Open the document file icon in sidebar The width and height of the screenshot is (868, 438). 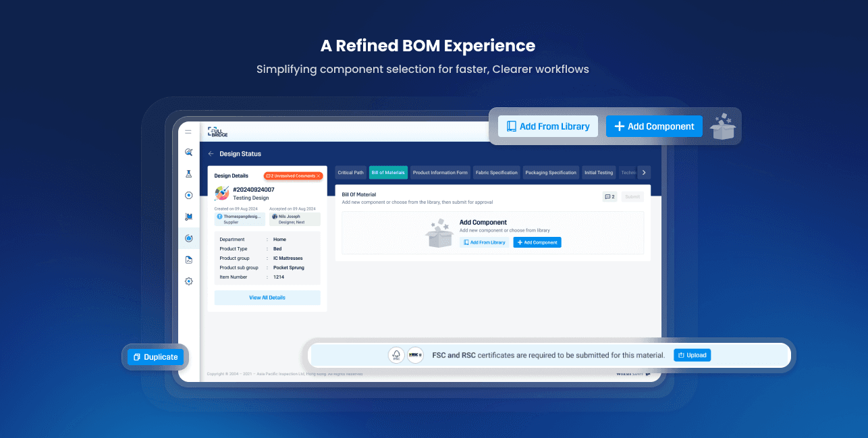pos(188,260)
